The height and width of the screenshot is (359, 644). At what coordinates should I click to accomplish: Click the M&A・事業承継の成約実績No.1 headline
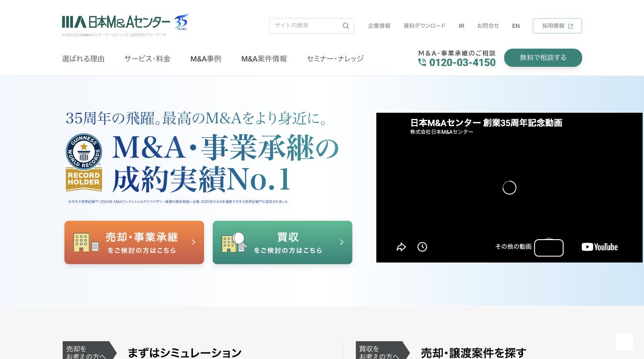(x=225, y=163)
